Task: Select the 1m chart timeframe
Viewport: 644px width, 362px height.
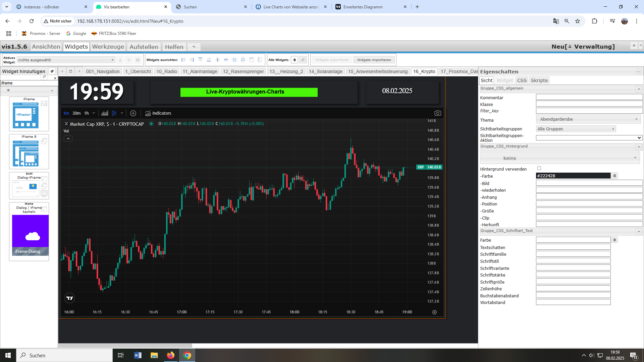Action: (66, 113)
